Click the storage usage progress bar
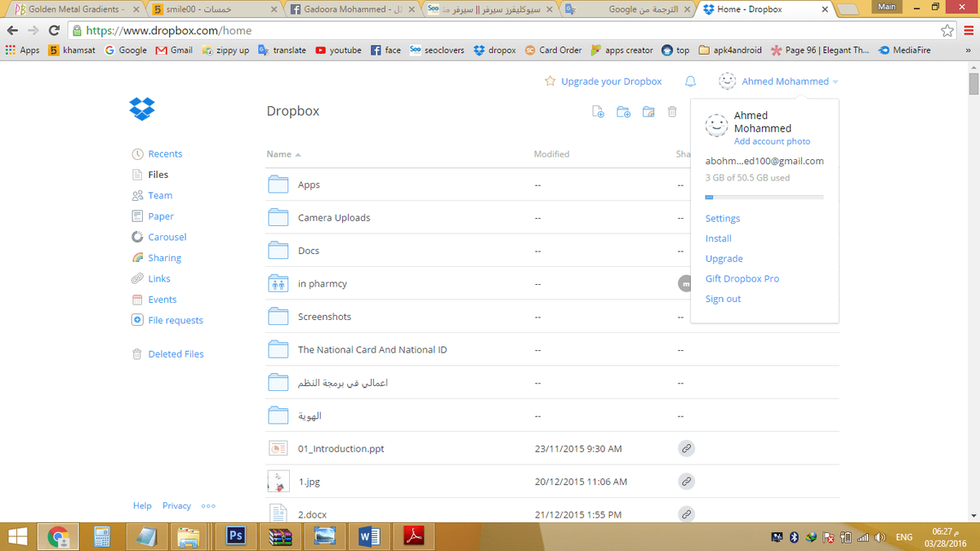The image size is (980, 551). [x=764, y=196]
